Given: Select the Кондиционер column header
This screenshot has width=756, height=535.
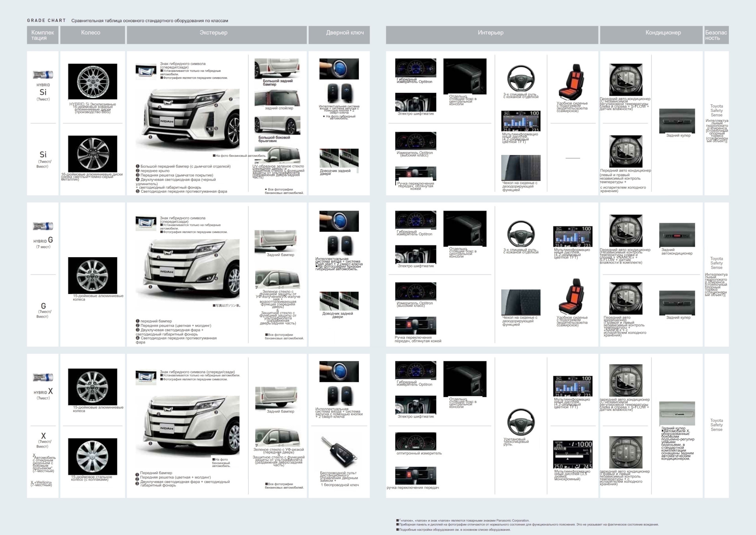Looking at the screenshot, I should point(651,35).
